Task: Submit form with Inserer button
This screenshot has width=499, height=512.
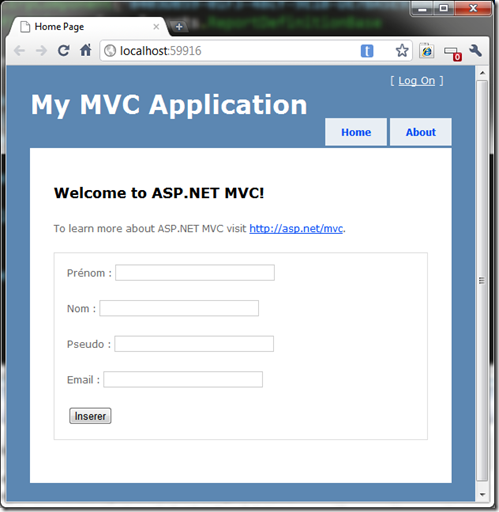Action: [x=90, y=416]
